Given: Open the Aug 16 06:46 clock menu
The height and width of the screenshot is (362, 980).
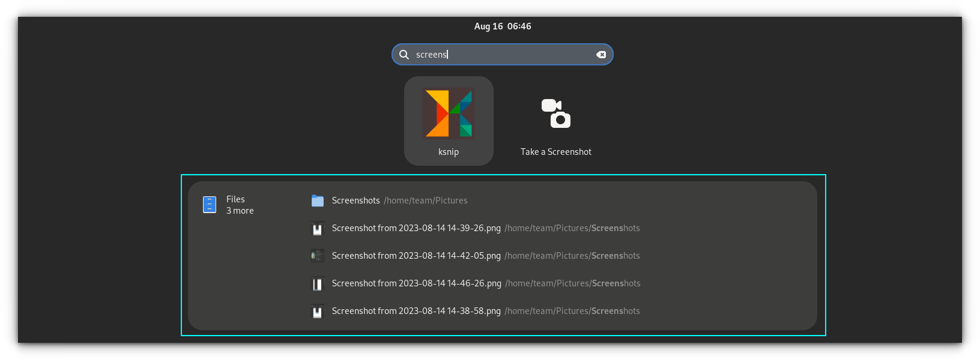Looking at the screenshot, I should [503, 26].
